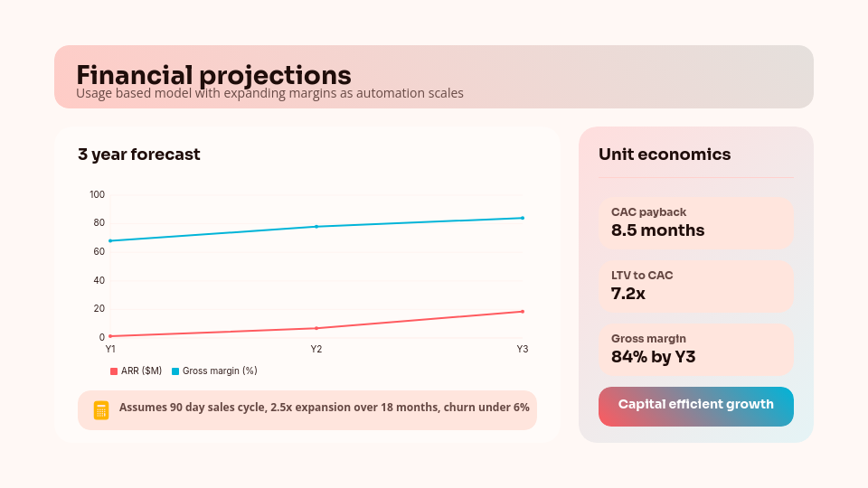Click the Y2 point on Gross margin line

tap(316, 226)
